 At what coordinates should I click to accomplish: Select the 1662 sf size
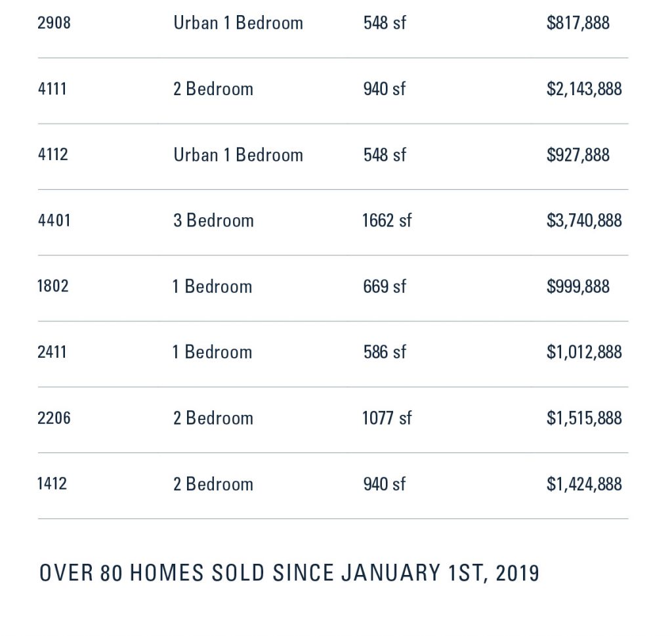tap(387, 221)
